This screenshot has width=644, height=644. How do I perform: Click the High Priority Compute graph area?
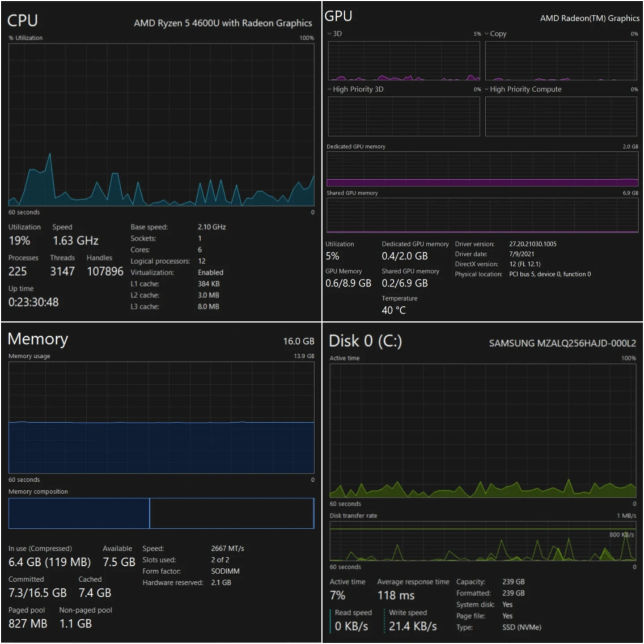pyautogui.click(x=561, y=116)
